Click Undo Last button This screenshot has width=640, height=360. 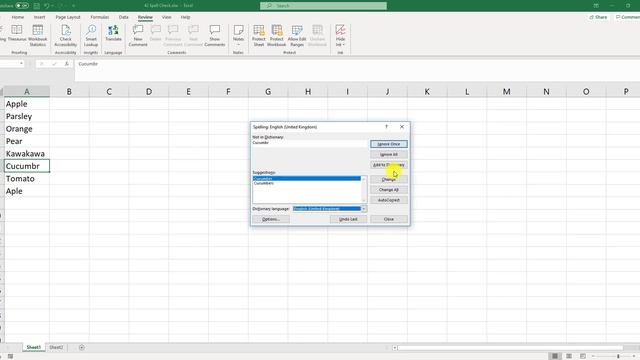coord(348,219)
